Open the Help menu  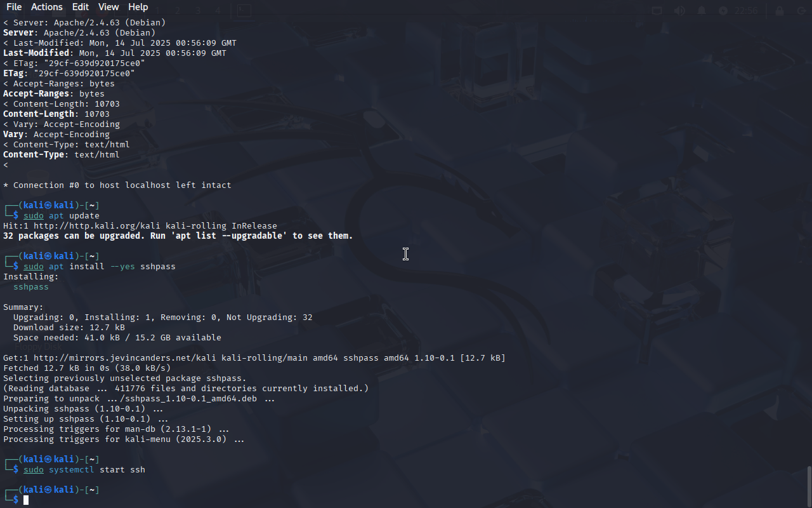138,7
